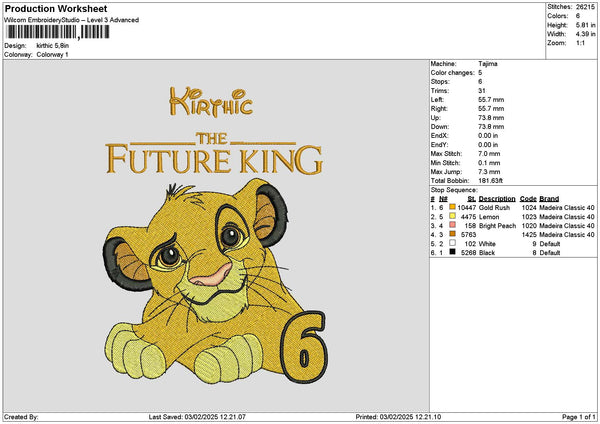Click the 'Colorway 1' value
The height and width of the screenshot is (424, 600).
click(52, 54)
